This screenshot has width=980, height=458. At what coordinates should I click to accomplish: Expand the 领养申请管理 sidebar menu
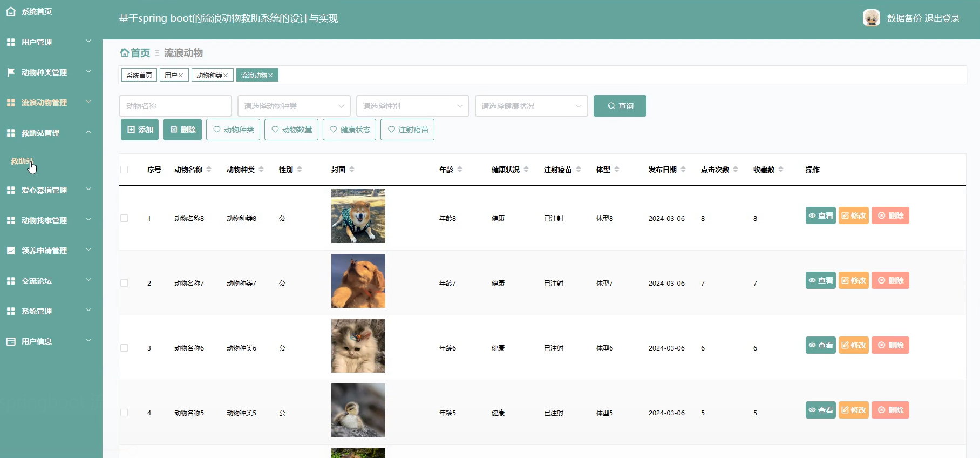(51, 250)
